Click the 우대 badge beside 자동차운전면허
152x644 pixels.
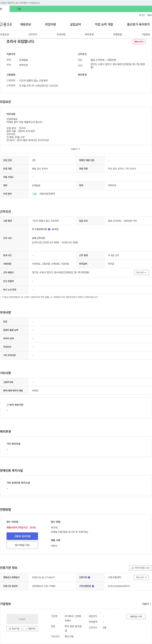(x=35, y=194)
